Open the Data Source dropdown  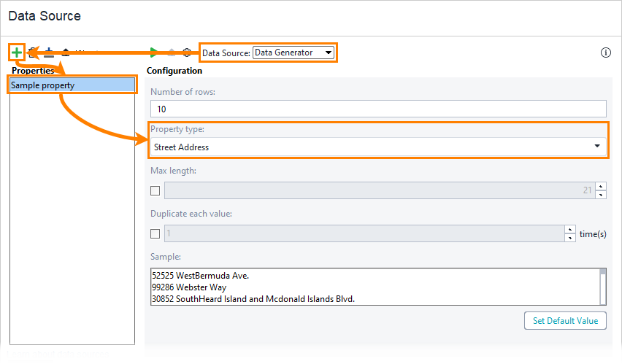(293, 53)
